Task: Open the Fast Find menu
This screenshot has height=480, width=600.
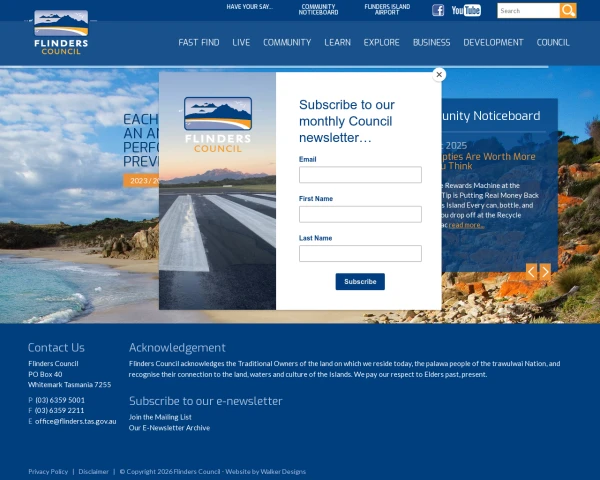Action: point(199,42)
